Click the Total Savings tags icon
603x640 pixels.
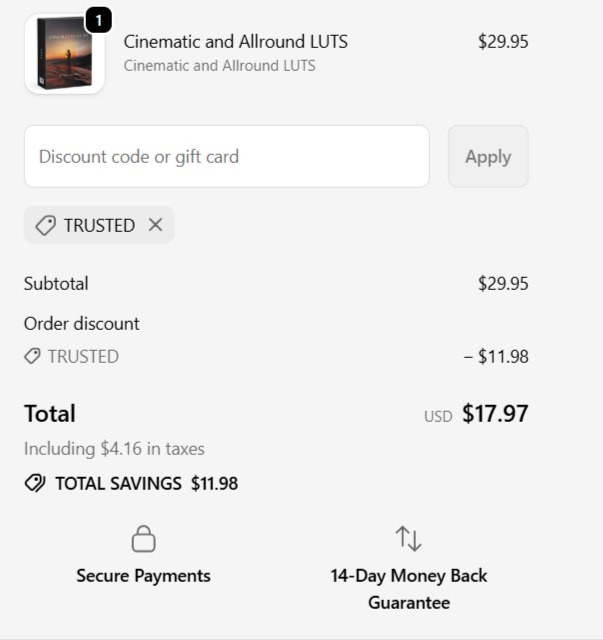(x=34, y=484)
